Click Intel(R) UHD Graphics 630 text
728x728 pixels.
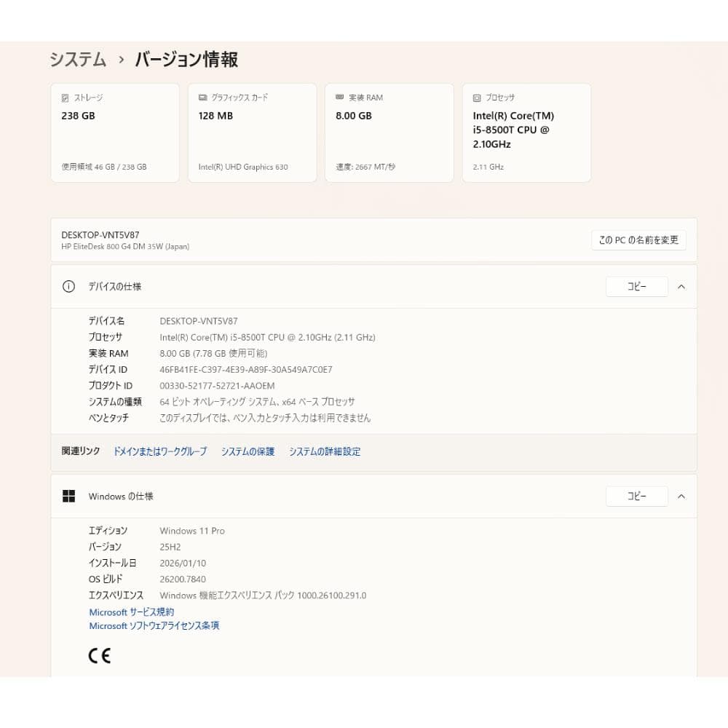click(x=243, y=167)
